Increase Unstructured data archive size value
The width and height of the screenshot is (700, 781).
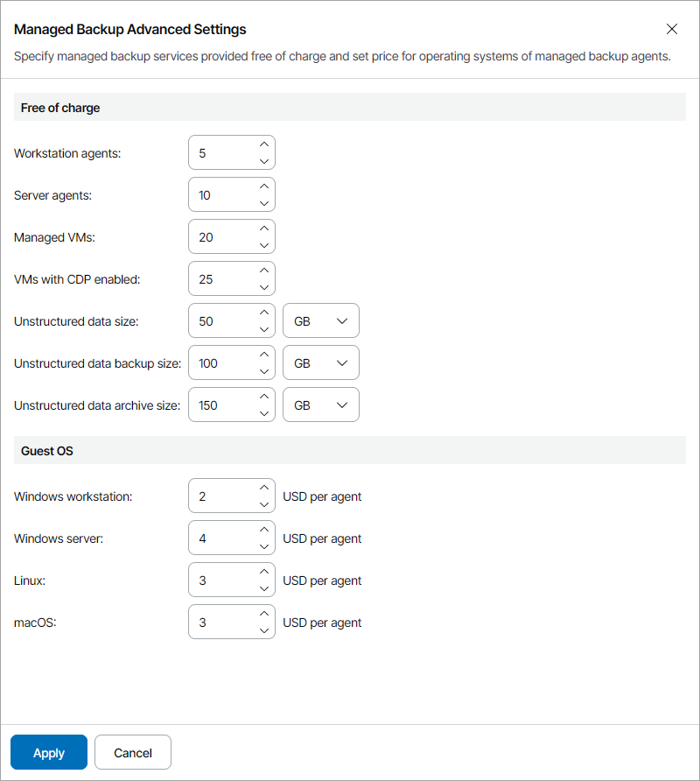tap(264, 397)
